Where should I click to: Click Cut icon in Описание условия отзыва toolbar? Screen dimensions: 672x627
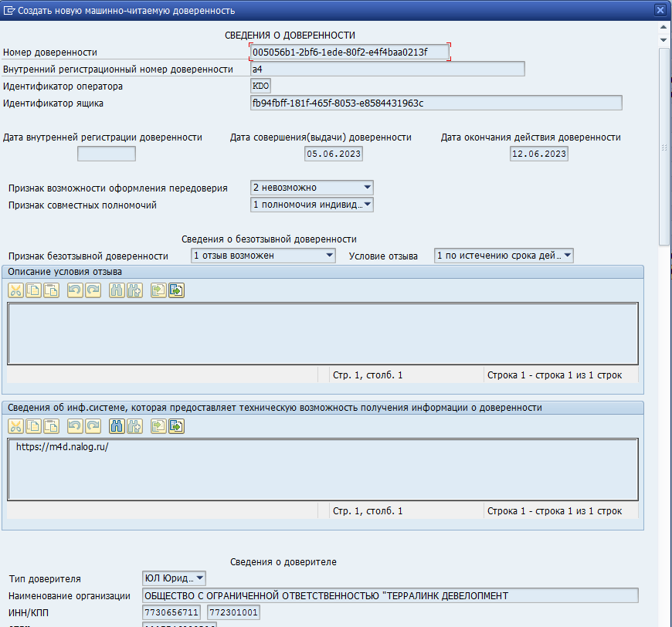click(16, 290)
